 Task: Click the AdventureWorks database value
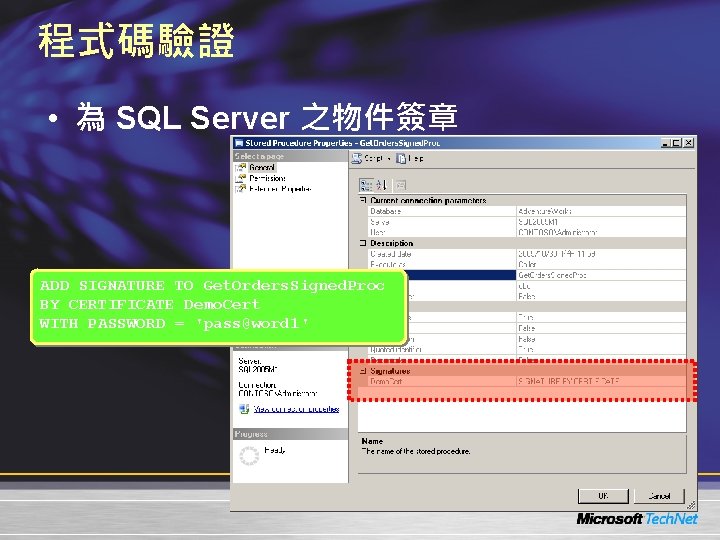point(545,211)
